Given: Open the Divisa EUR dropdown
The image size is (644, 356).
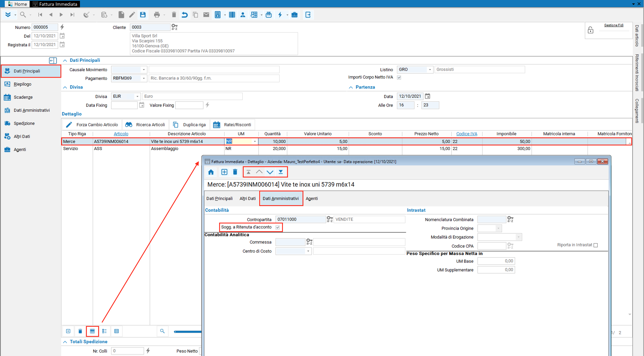Looking at the screenshot, I should click(137, 96).
